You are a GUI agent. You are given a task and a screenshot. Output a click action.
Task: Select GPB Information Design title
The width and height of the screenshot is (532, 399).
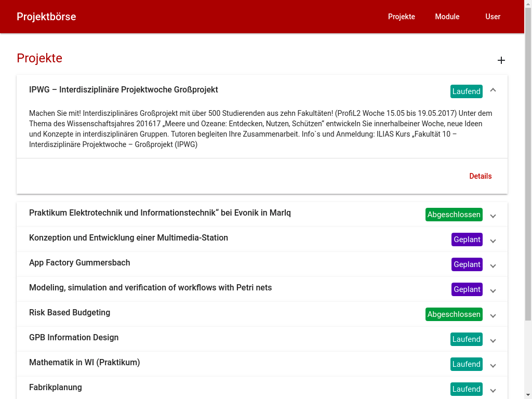click(x=74, y=337)
